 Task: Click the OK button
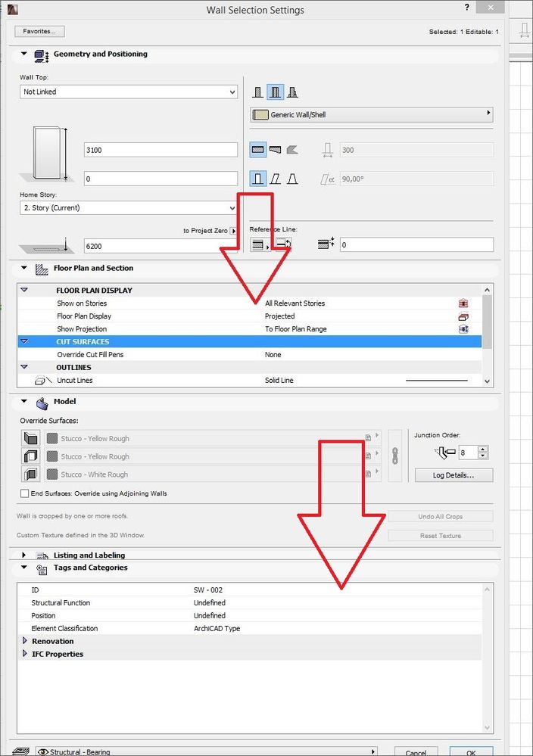coord(471,751)
